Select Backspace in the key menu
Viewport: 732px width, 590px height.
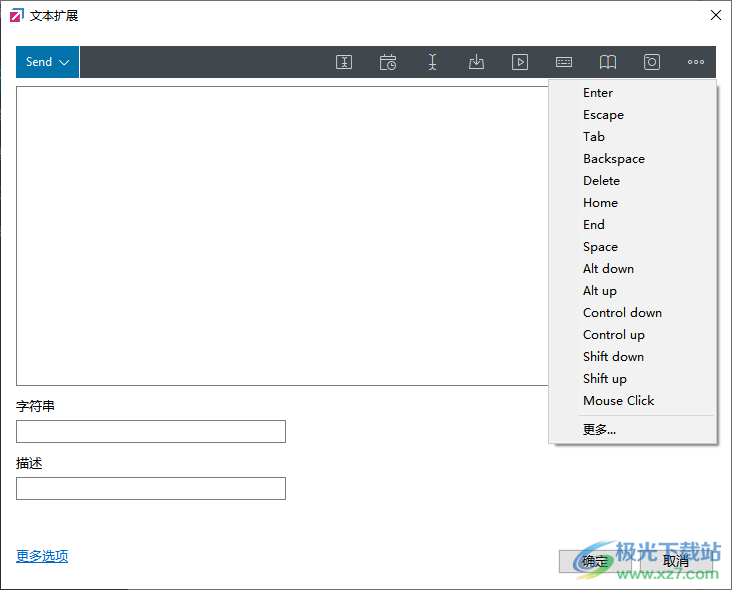pos(633,158)
